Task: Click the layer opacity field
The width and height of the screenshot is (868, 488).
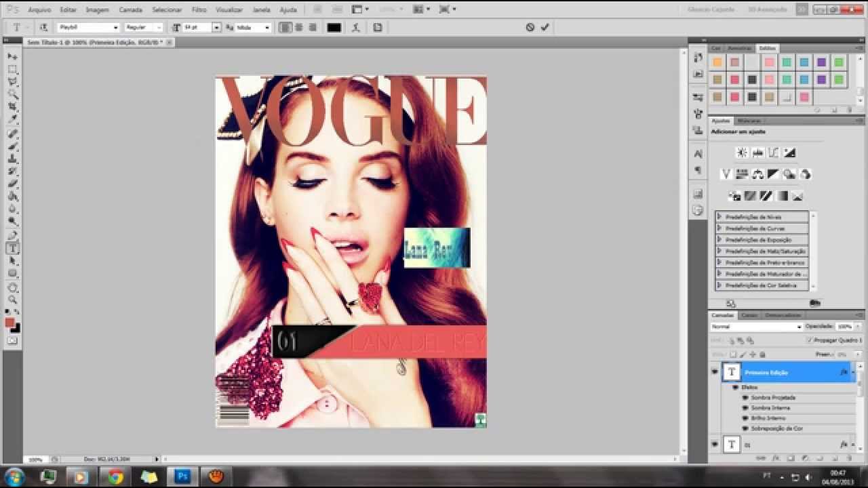Action: tap(844, 327)
